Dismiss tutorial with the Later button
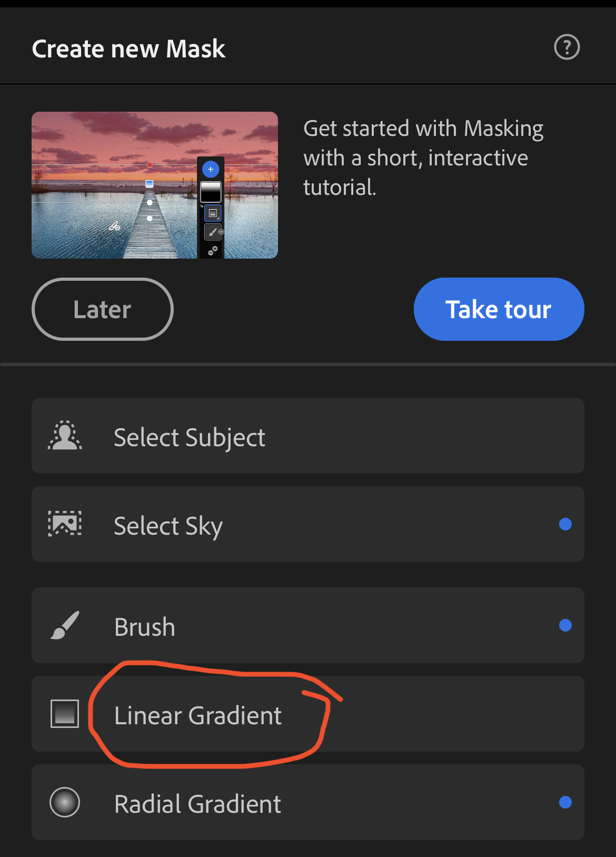Viewport: 616px width, 857px height. (103, 309)
